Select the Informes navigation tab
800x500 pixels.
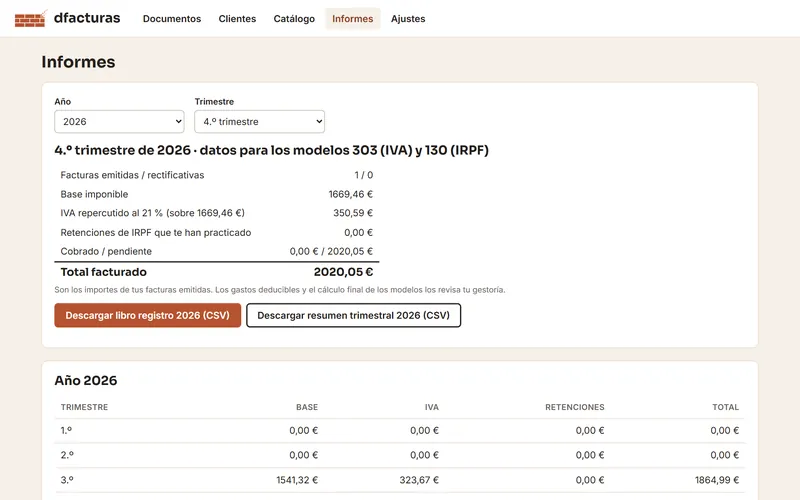coord(353,19)
